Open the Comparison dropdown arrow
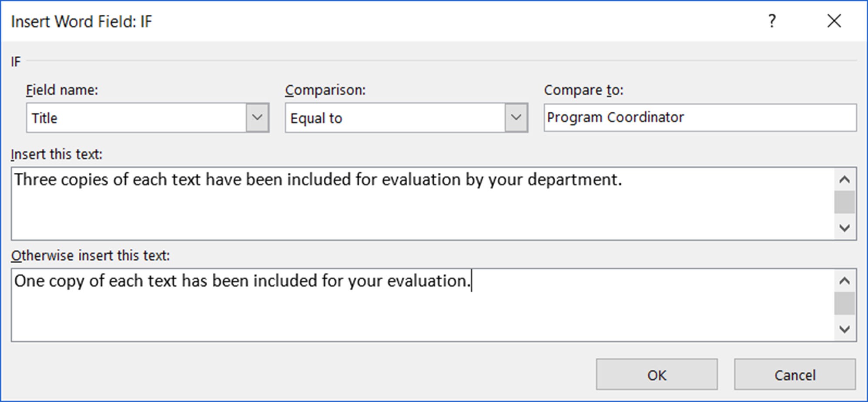The image size is (868, 402). tap(516, 117)
